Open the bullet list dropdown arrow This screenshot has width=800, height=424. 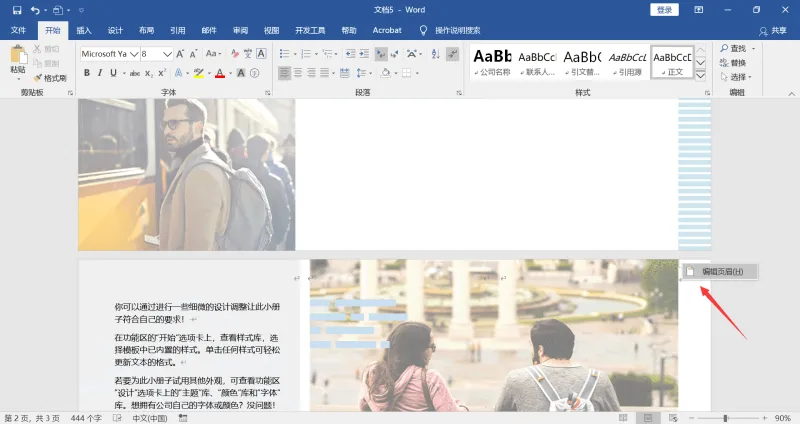pos(295,54)
